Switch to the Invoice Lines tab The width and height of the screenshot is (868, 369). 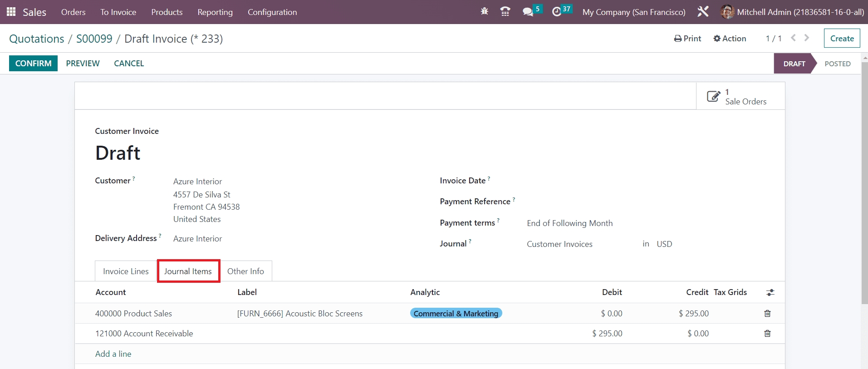point(126,271)
